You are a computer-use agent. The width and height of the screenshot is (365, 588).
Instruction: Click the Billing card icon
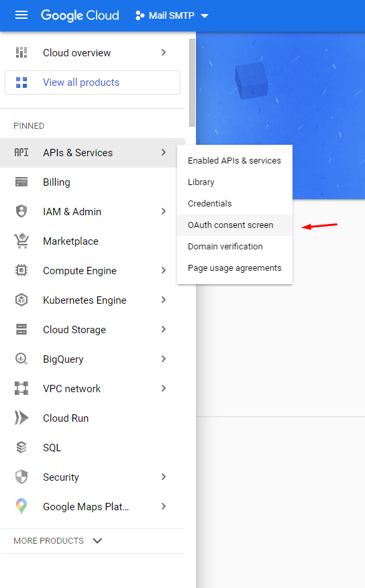[x=21, y=182]
